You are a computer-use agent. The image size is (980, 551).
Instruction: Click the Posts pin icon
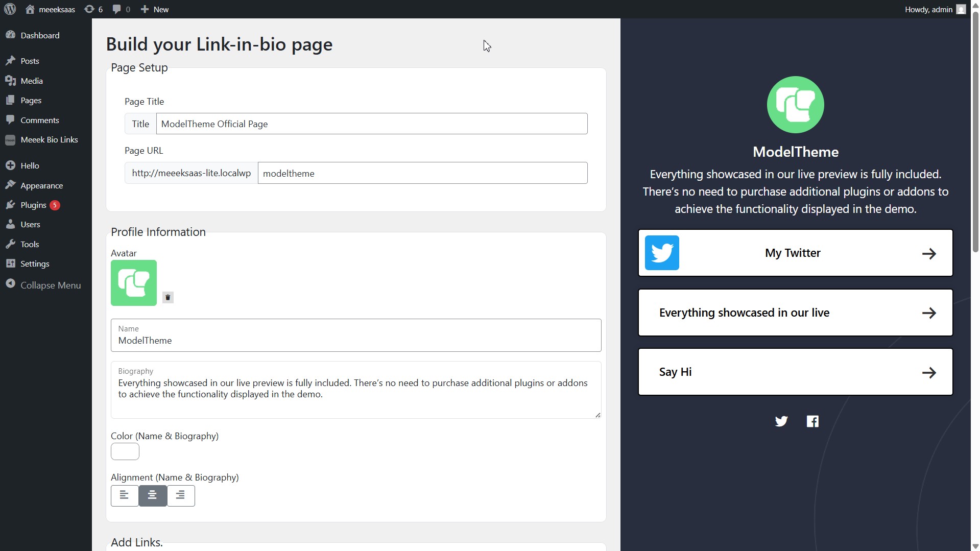pyautogui.click(x=10, y=60)
